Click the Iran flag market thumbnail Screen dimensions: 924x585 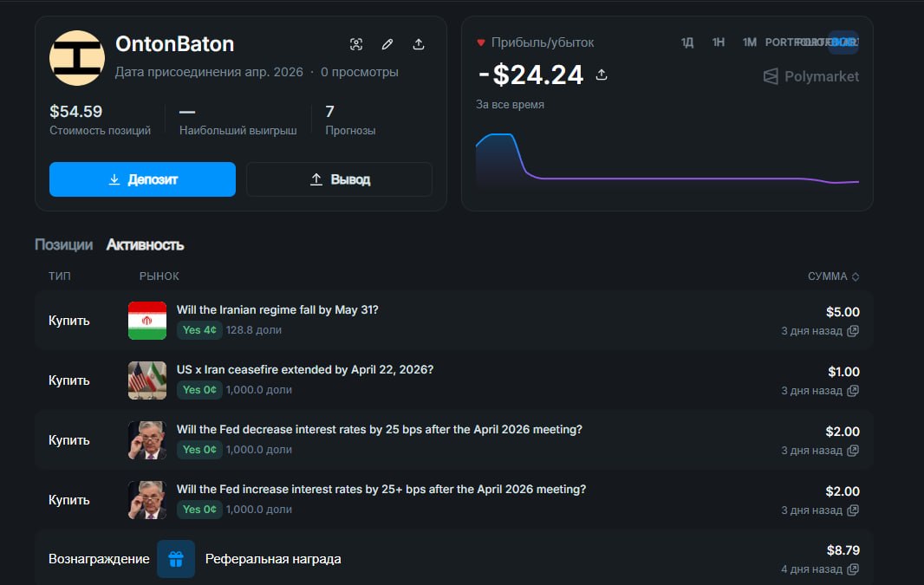click(147, 321)
